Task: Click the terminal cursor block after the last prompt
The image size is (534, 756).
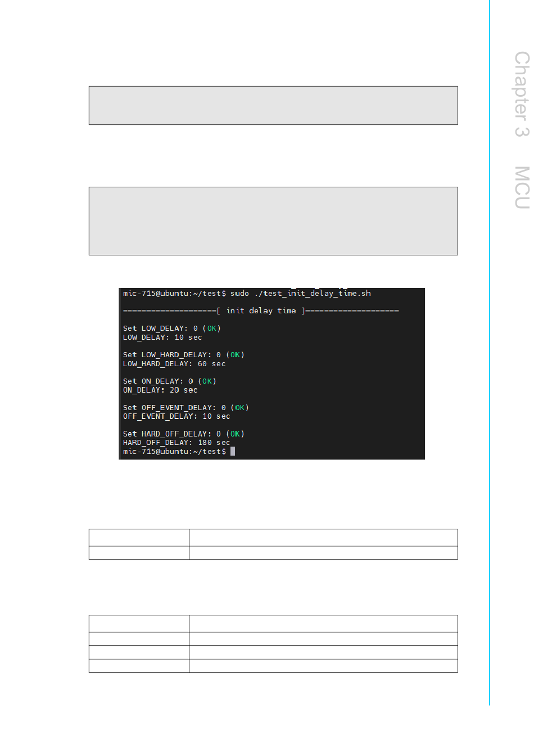Action: [x=233, y=451]
